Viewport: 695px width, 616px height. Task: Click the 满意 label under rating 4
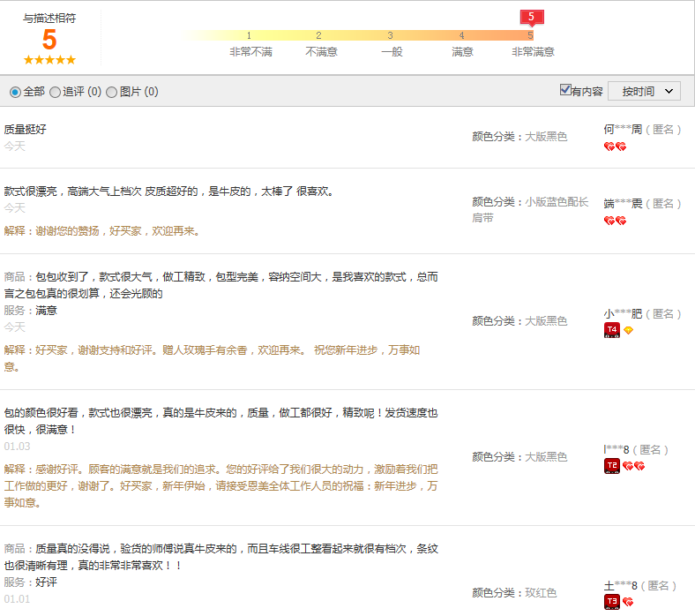click(462, 52)
